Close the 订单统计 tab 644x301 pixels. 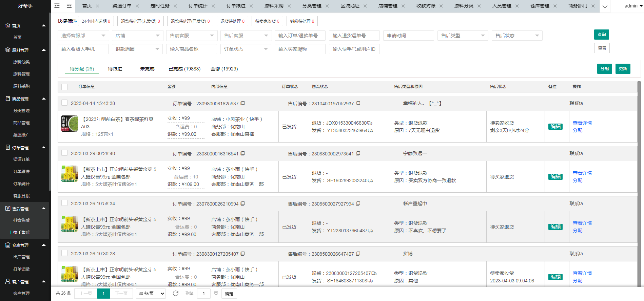(213, 6)
